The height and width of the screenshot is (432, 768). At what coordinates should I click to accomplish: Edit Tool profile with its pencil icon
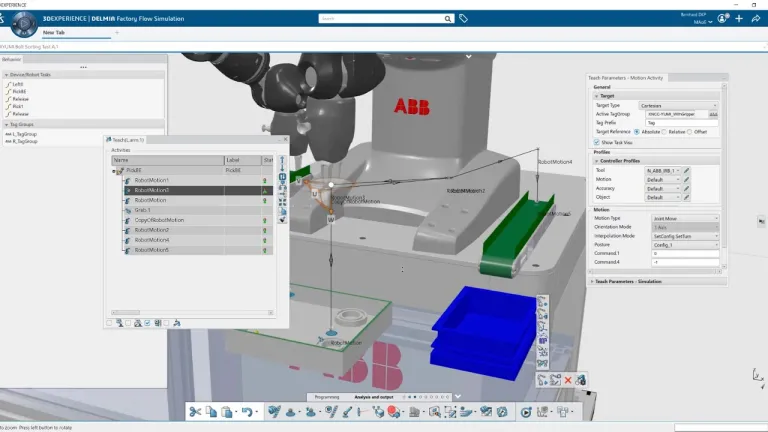point(687,170)
